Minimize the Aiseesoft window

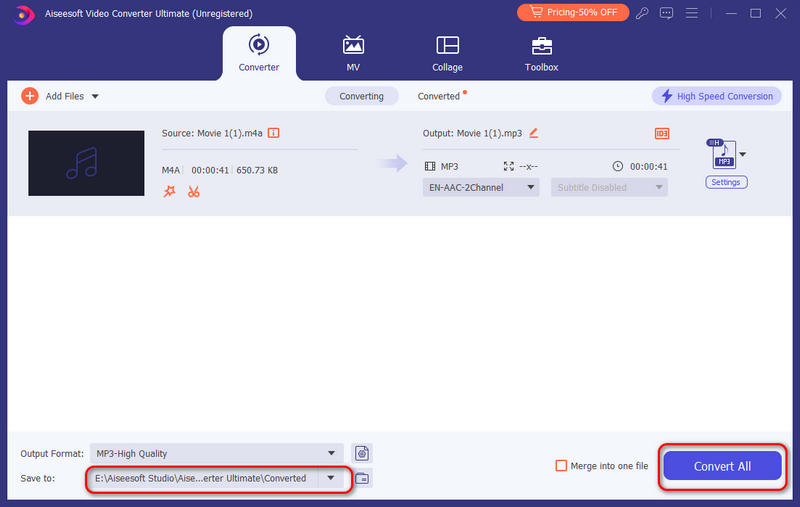731,13
